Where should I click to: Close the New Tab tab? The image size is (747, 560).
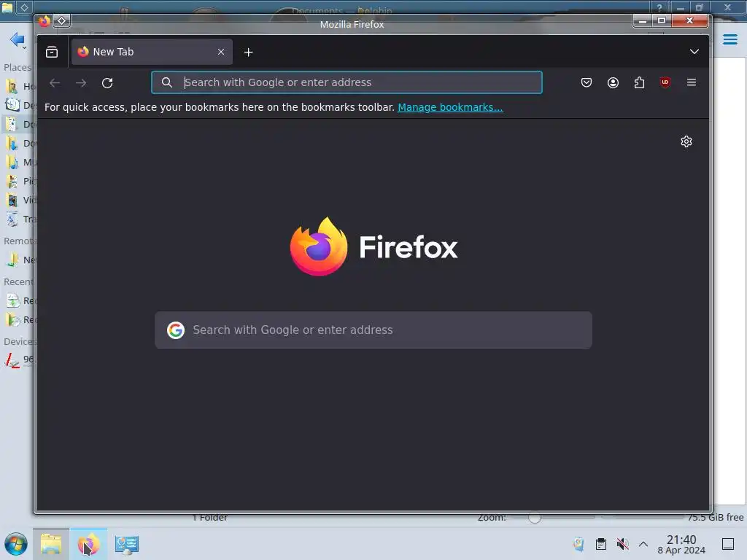click(x=221, y=52)
